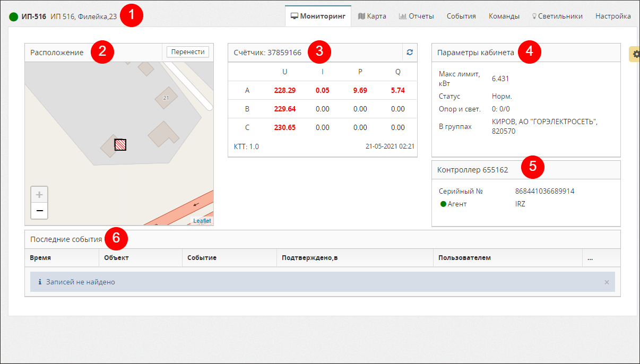Click the green status indicator next to ИП-516
Viewport: 640px width, 364px height.
(x=14, y=16)
